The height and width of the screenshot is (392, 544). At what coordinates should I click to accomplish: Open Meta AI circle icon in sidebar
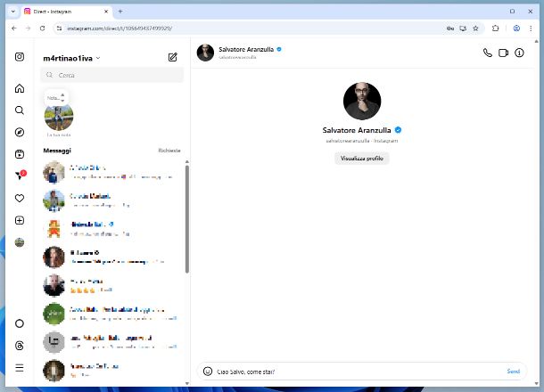pyautogui.click(x=20, y=323)
